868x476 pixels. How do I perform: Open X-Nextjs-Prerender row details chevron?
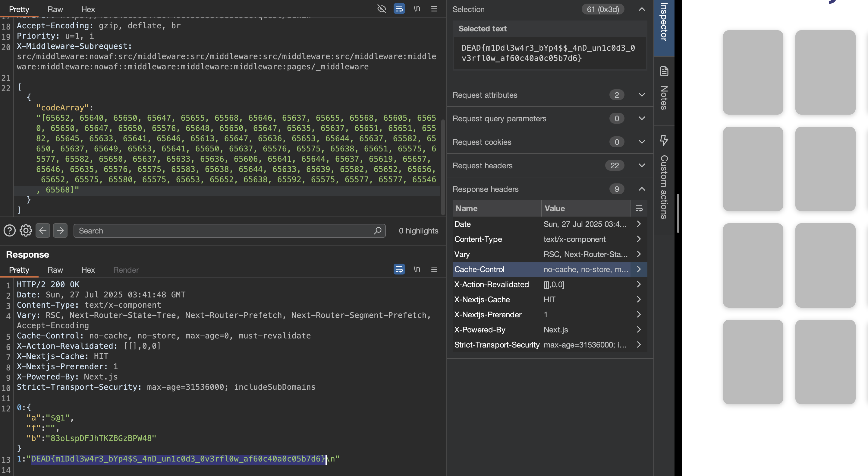pos(639,314)
